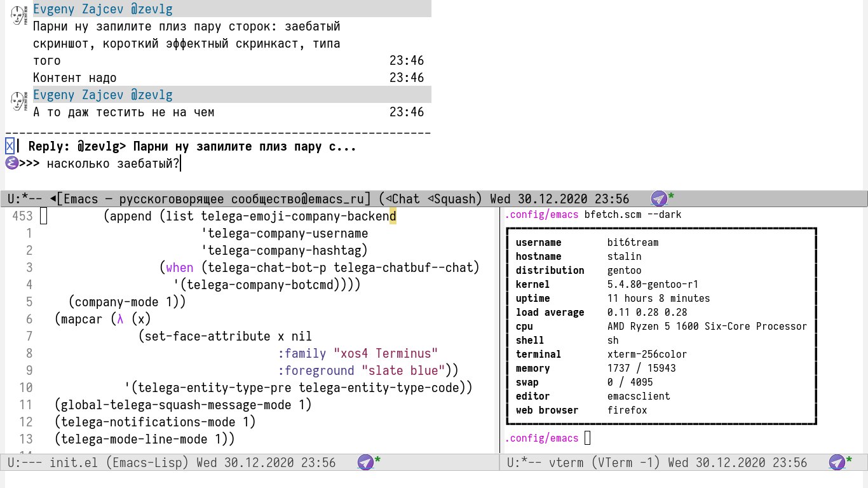
Task: Click the 'U:*--' status in the chat mode line
Action: [x=25, y=199]
